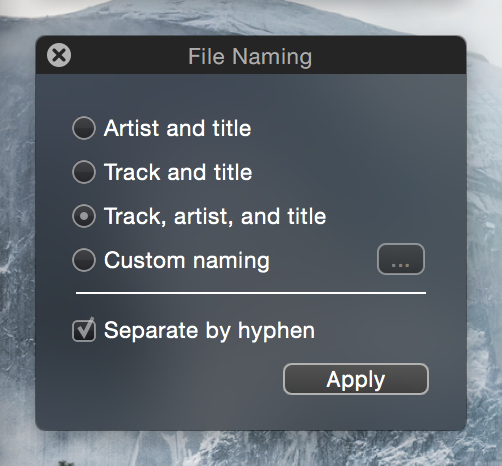Click the white horizontal separator line
The height and width of the screenshot is (466, 502).
[x=251, y=293]
